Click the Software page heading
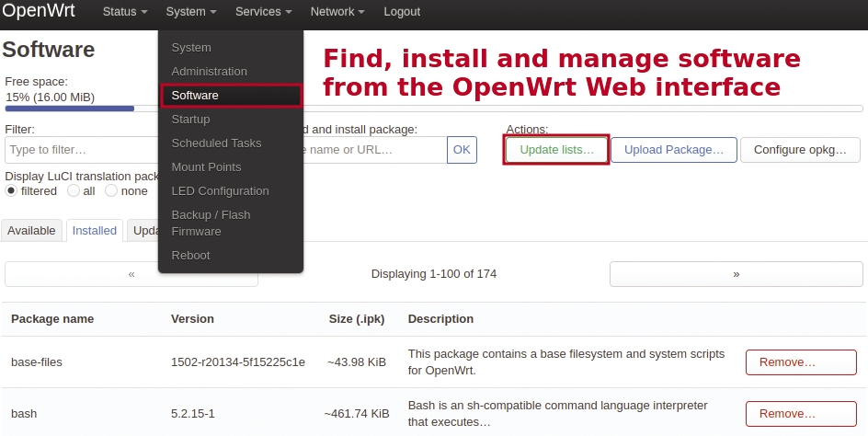The image size is (868, 436). (x=49, y=50)
